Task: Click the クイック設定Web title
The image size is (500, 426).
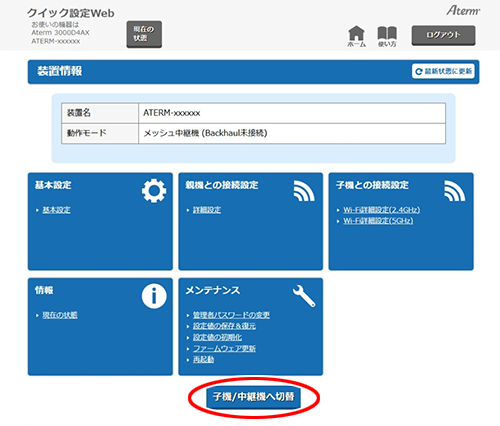Action: click(71, 13)
